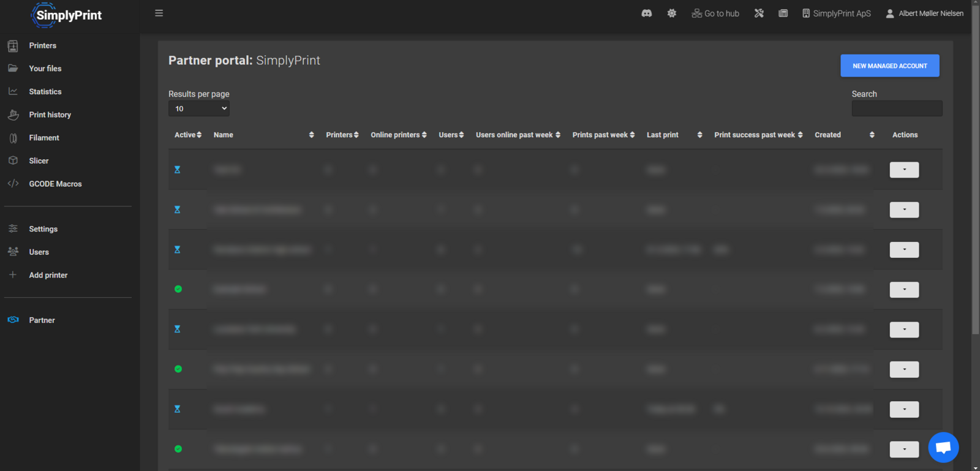Image resolution: width=980 pixels, height=471 pixels.
Task: Open Users in the sidebar
Action: pos(39,252)
